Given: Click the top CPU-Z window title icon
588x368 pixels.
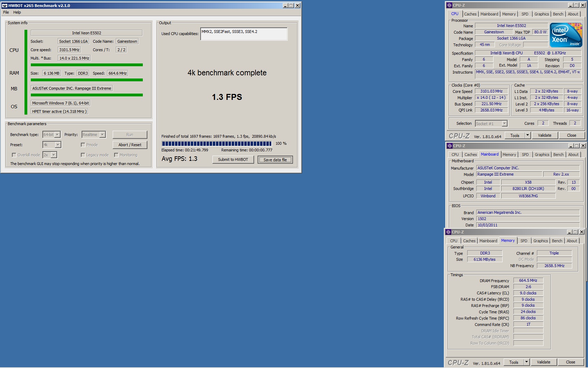Looking at the screenshot, I should pos(449,5).
